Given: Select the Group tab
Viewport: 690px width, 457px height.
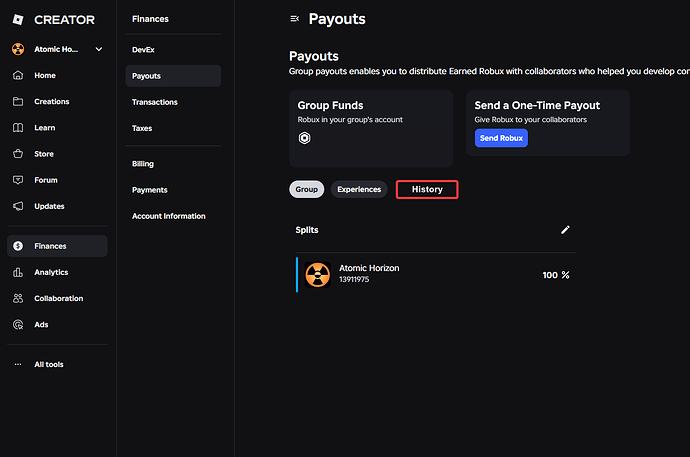Looking at the screenshot, I should pyautogui.click(x=307, y=189).
